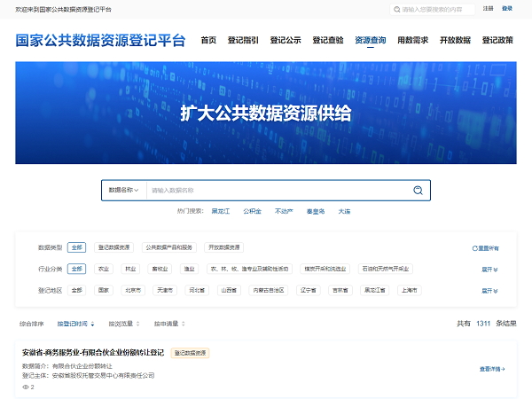Open the 安徽省-商务服务业 result title

tap(93, 353)
